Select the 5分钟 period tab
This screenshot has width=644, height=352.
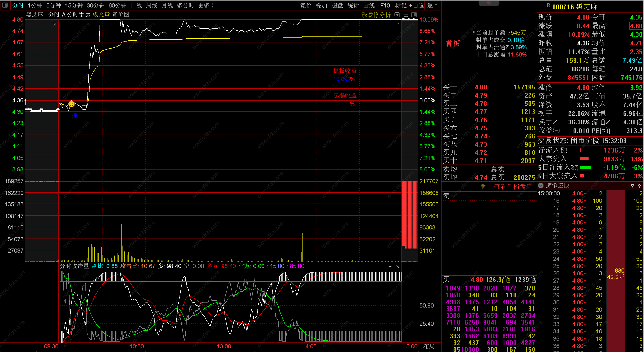click(53, 5)
